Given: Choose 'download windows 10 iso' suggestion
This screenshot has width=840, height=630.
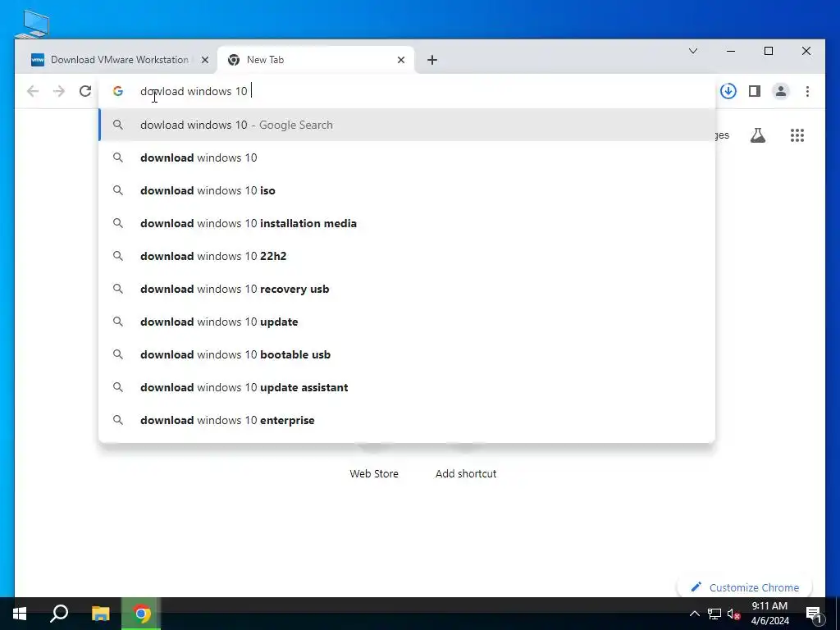Looking at the screenshot, I should pyautogui.click(x=407, y=190).
